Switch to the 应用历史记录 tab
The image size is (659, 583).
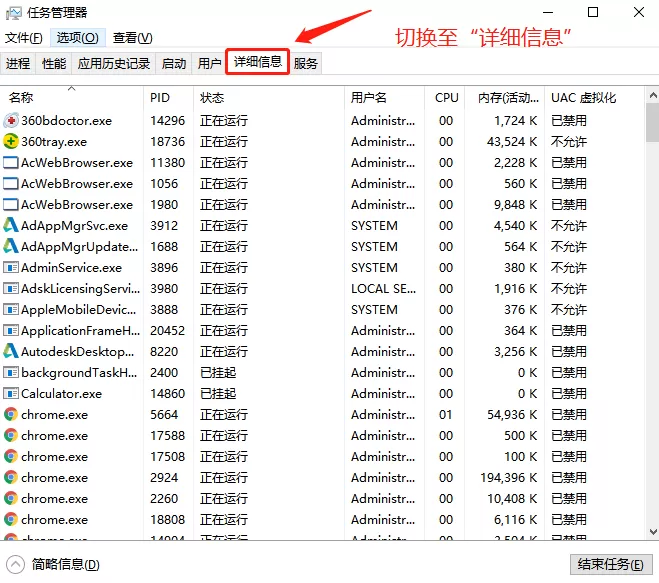pyautogui.click(x=113, y=63)
